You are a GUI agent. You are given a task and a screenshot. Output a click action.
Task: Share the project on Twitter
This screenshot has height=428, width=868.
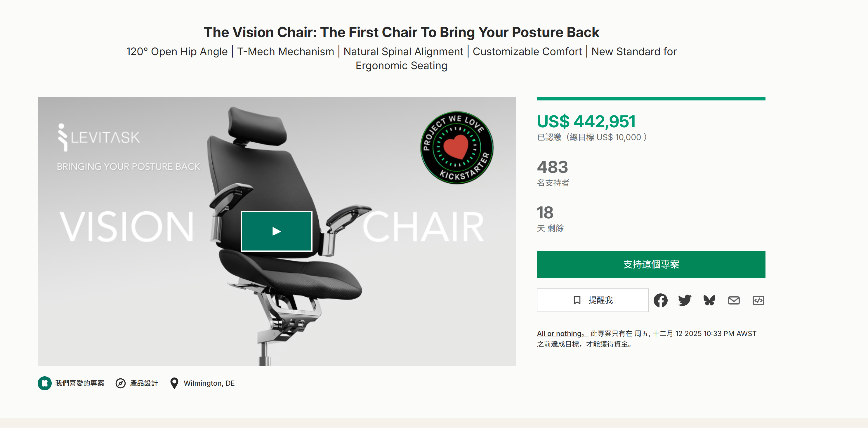point(684,300)
